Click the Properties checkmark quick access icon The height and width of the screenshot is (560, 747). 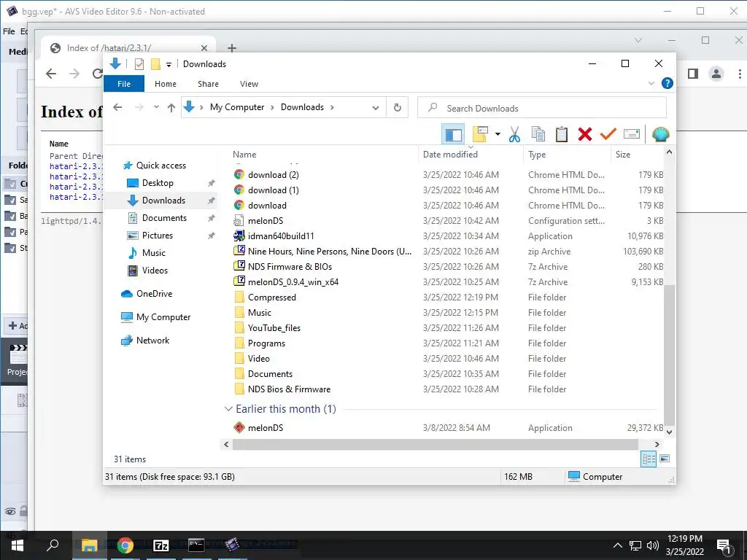point(139,64)
